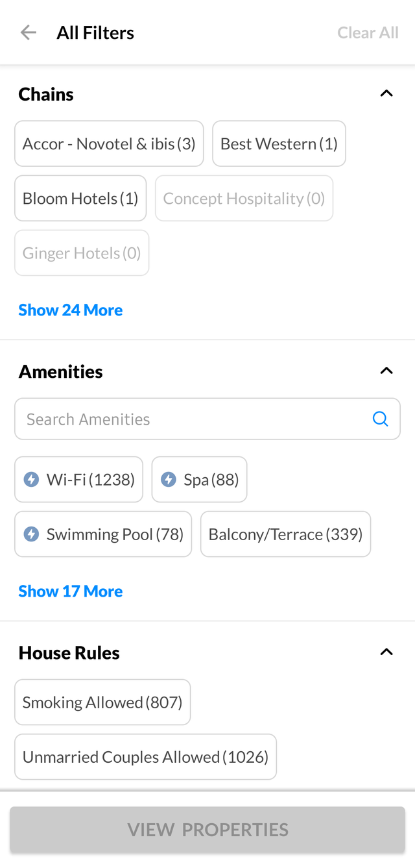This screenshot has width=415, height=868.
Task: Collapse the Chains section
Action: pos(386,93)
